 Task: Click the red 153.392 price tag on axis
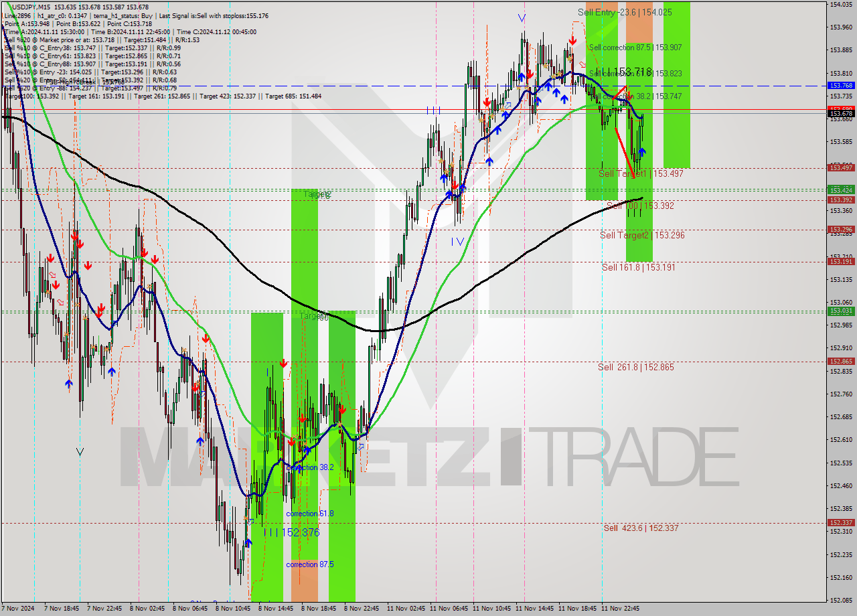coord(841,200)
